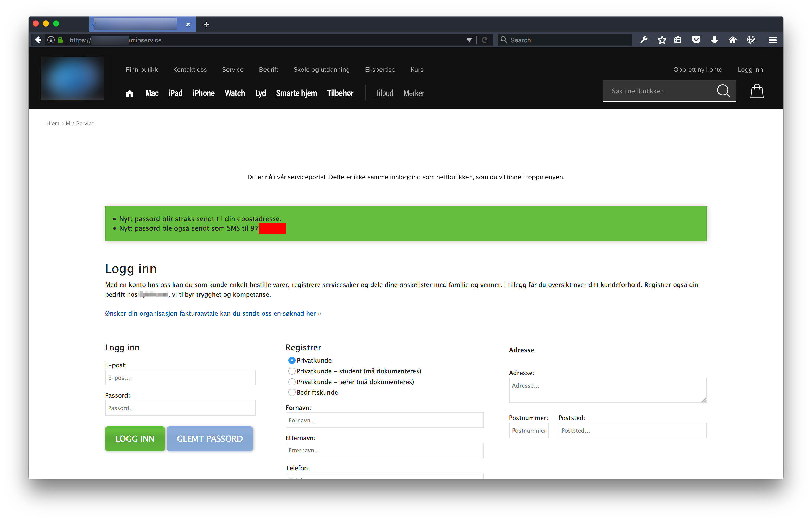Click the shopping bag cart icon
The height and width of the screenshot is (520, 812).
[757, 91]
